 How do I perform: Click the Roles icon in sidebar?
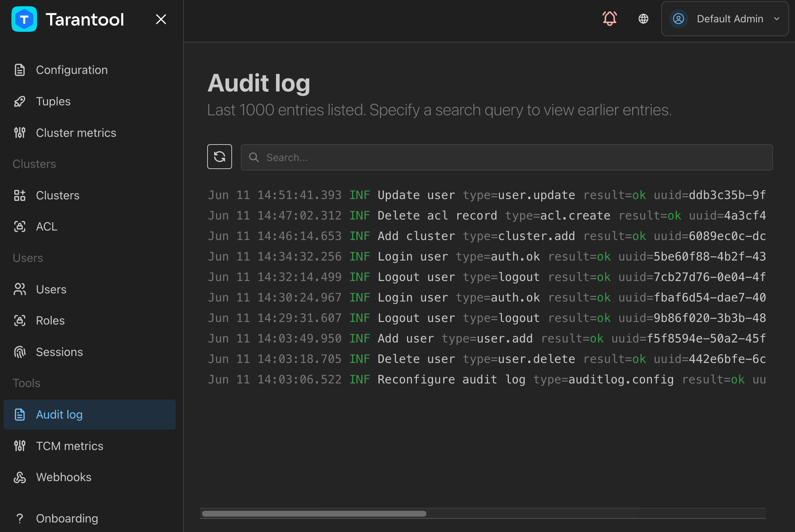[x=20, y=321]
